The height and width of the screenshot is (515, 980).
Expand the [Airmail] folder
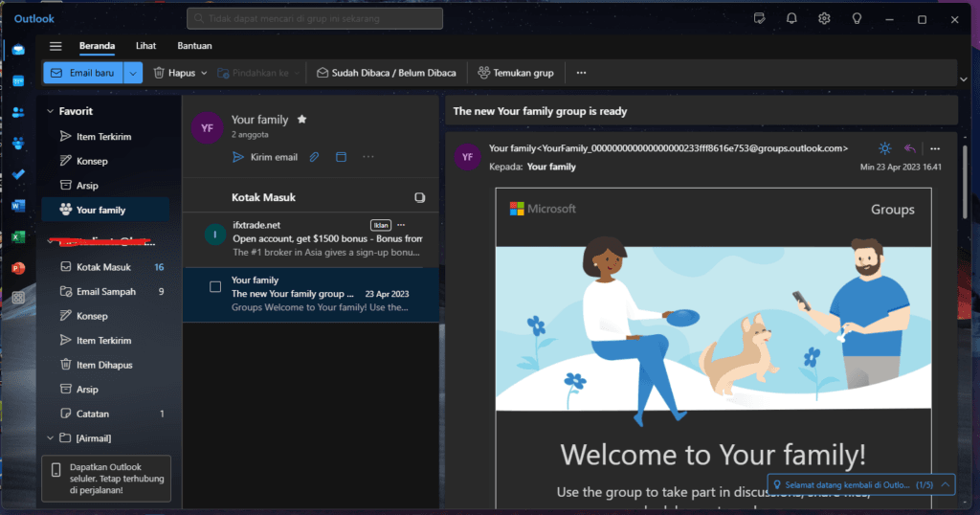50,438
